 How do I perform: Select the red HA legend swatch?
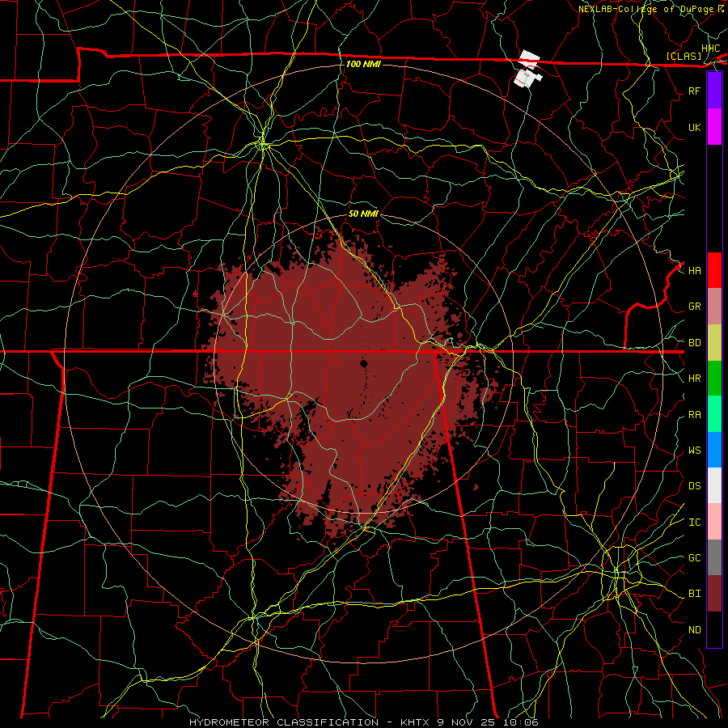pos(714,270)
